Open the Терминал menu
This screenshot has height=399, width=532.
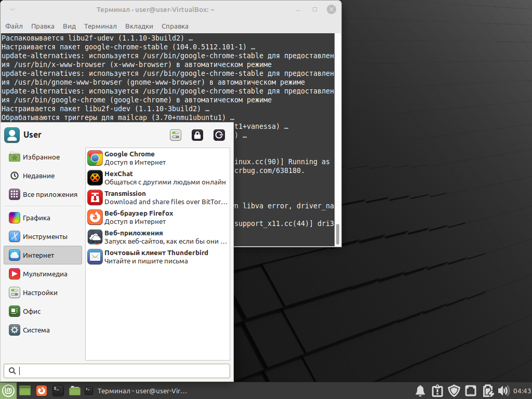100,26
